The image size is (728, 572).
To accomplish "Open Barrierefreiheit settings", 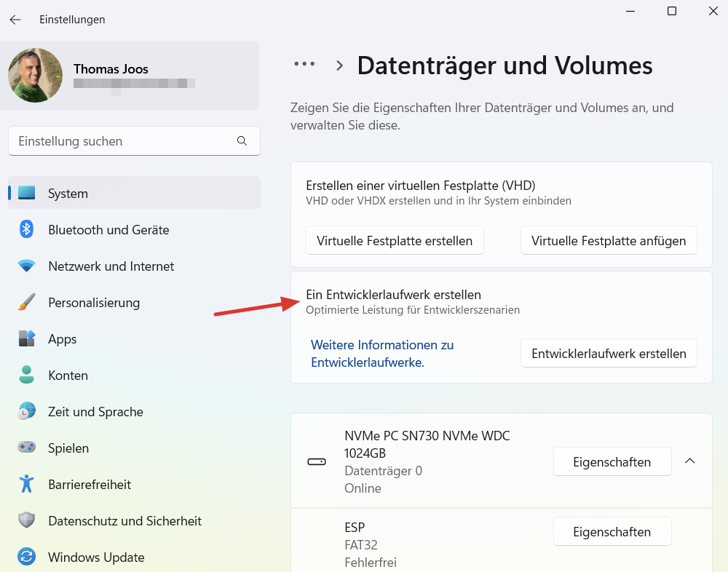I will tap(90, 485).
